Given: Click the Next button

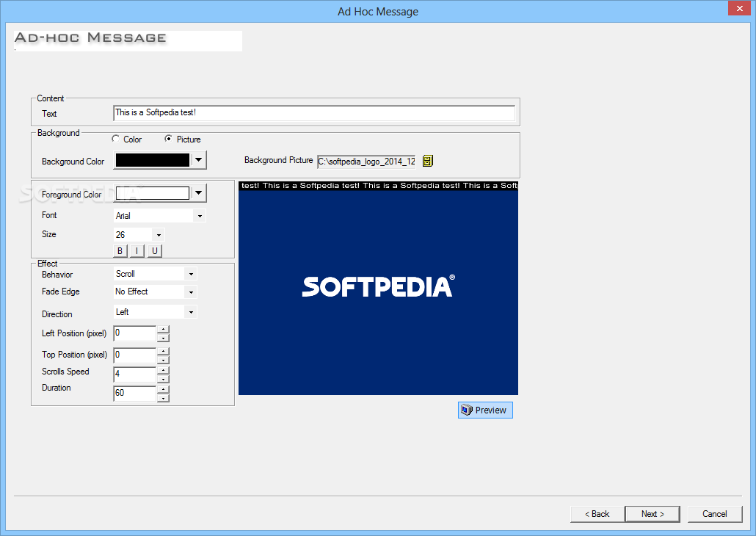Looking at the screenshot, I should 653,514.
